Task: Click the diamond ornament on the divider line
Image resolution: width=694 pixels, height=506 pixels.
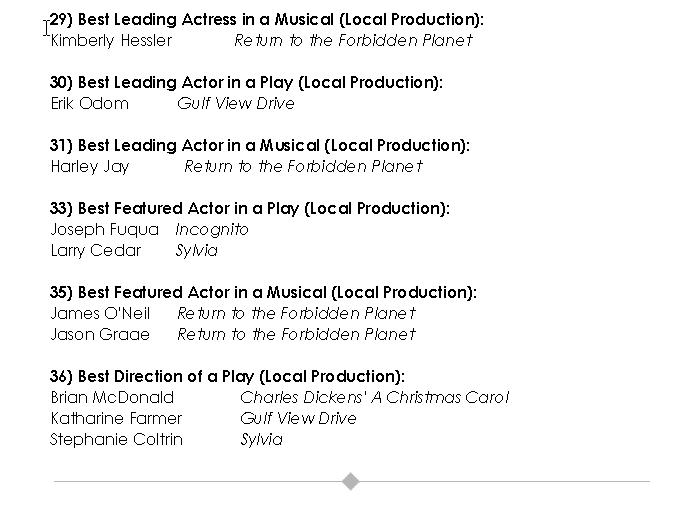Action: coord(351,482)
